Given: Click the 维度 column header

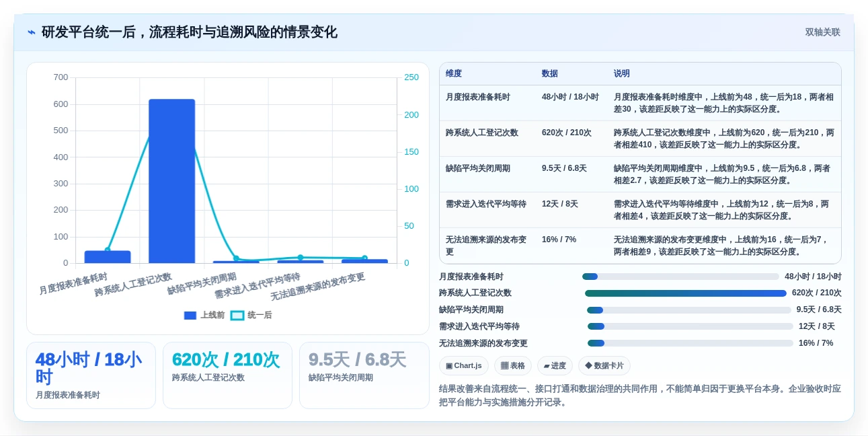Looking at the screenshot, I should (x=454, y=73).
